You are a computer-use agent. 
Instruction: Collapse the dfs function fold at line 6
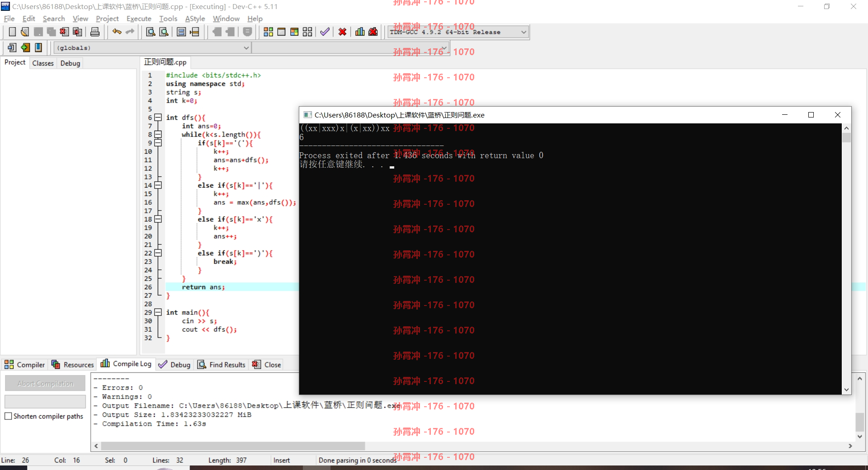158,117
